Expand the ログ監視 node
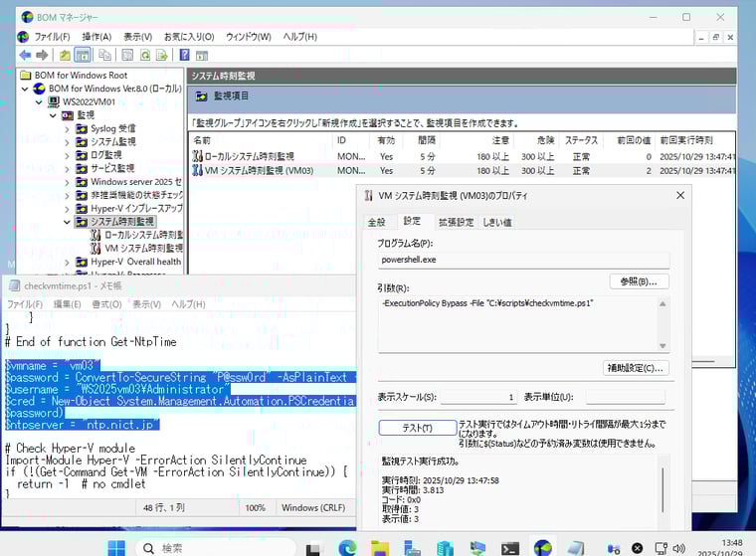This screenshot has width=756, height=556. coord(67,156)
